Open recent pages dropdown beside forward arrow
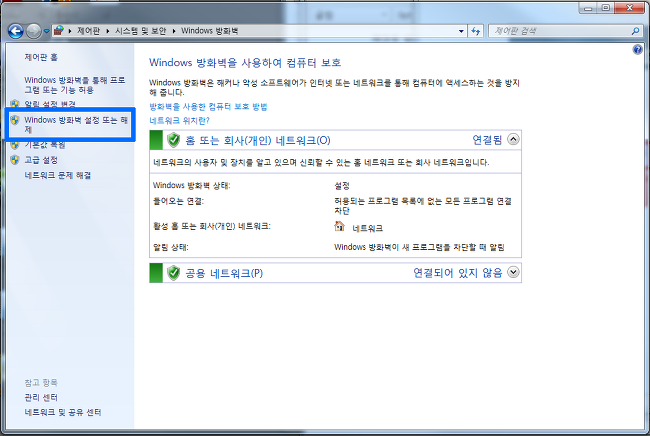650x436 pixels. [46, 31]
